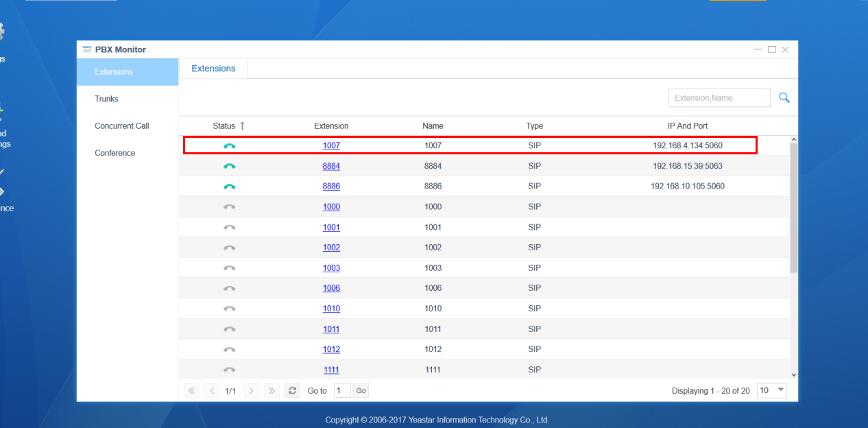The width and height of the screenshot is (868, 428).
Task: Click the green phone status icon for 1007
Action: pyautogui.click(x=229, y=145)
